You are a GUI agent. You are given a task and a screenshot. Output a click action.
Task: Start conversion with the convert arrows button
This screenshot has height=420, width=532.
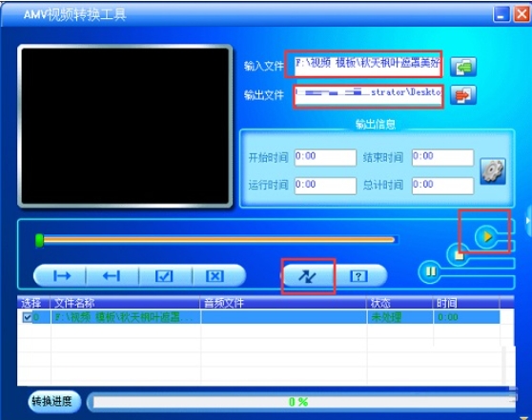(307, 276)
